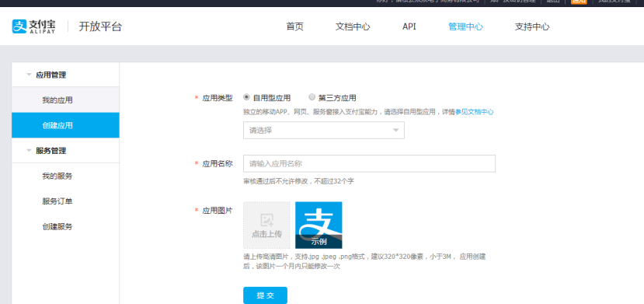The height and width of the screenshot is (304, 644).
Task: Go to 首页 in top navigation
Action: click(295, 26)
